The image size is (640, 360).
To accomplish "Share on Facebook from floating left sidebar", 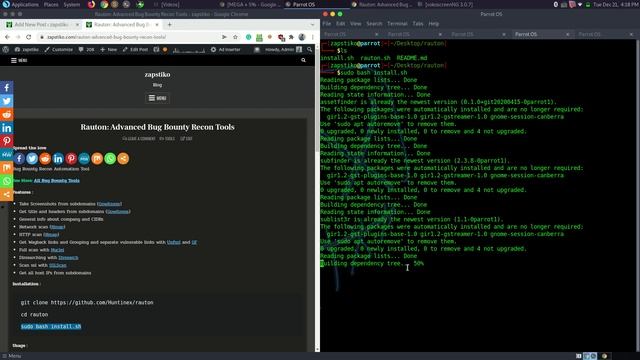I will (x=7, y=87).
